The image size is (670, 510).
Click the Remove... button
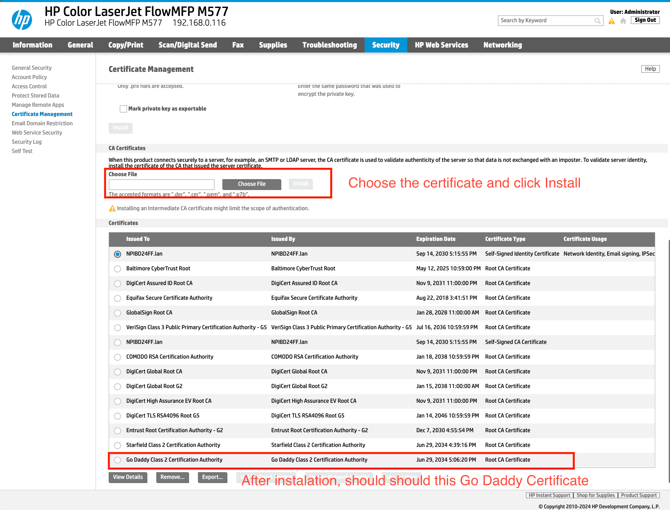(173, 477)
